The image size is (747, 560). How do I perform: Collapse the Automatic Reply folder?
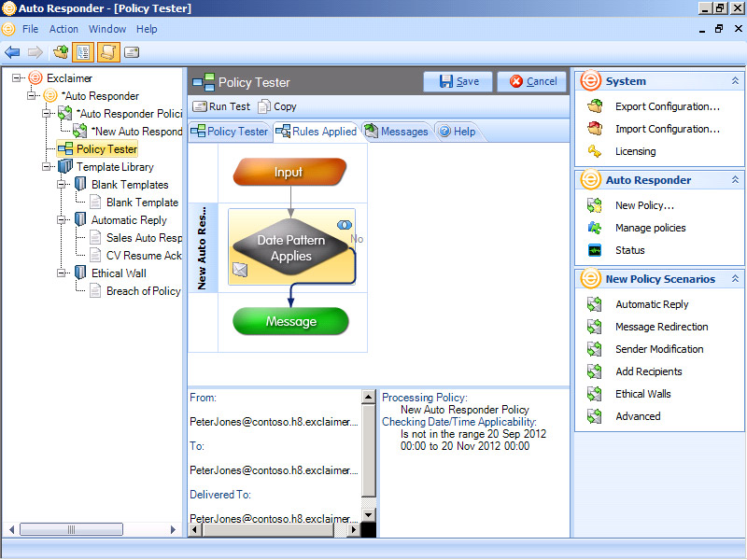point(61,219)
